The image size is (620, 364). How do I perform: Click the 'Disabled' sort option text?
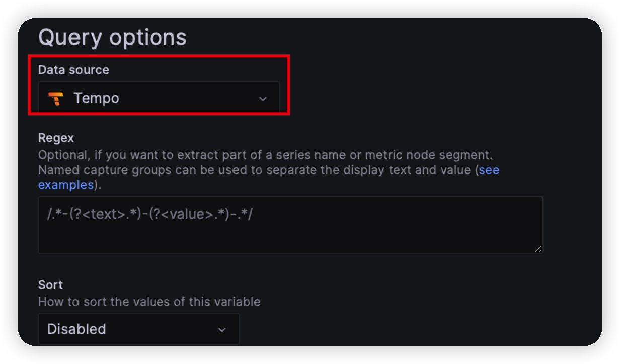coord(76,329)
